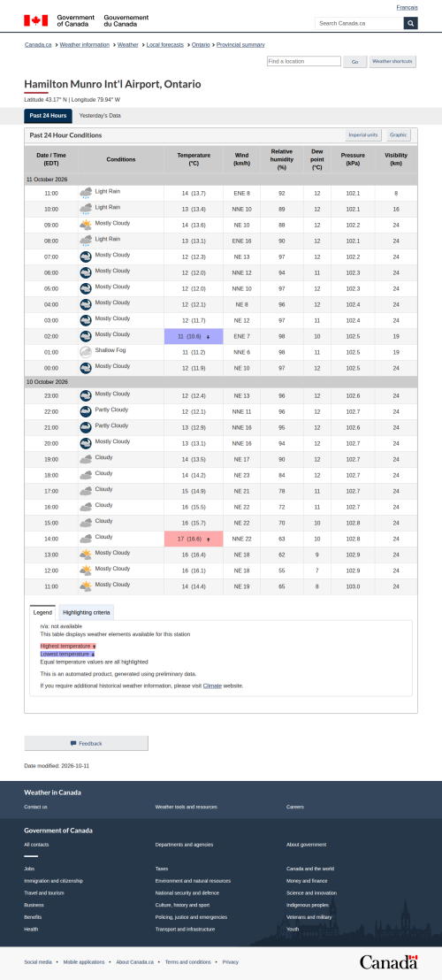Click the Light Rain icon at 11:00 on 11 October

click(86, 193)
